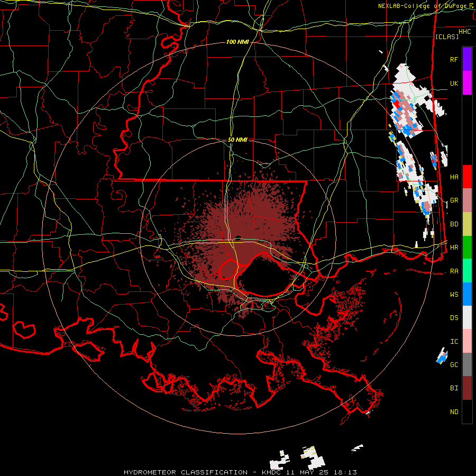Click the radar site marker at ring center
476x476 pixels.
[x=237, y=238]
